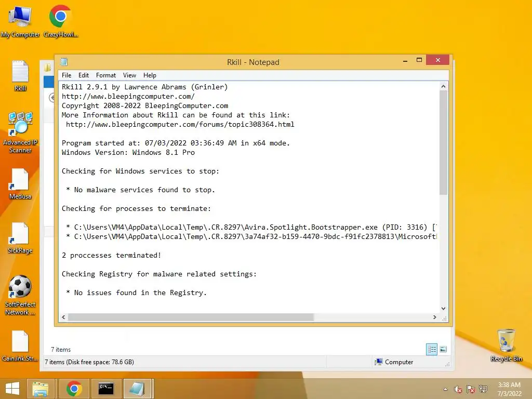The height and width of the screenshot is (399, 532).
Task: Open the My Computer desktop icon
Action: (20, 21)
